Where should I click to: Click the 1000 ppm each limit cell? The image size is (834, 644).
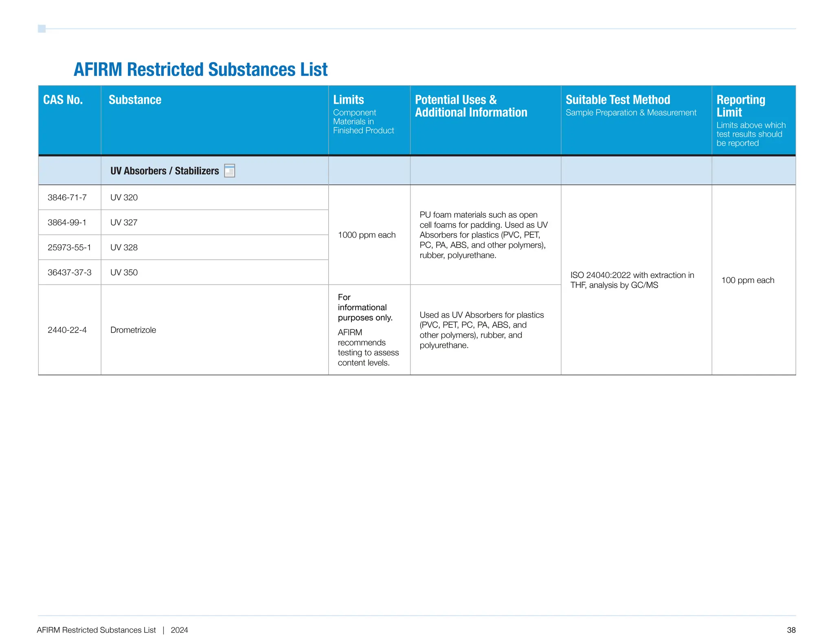tap(367, 235)
